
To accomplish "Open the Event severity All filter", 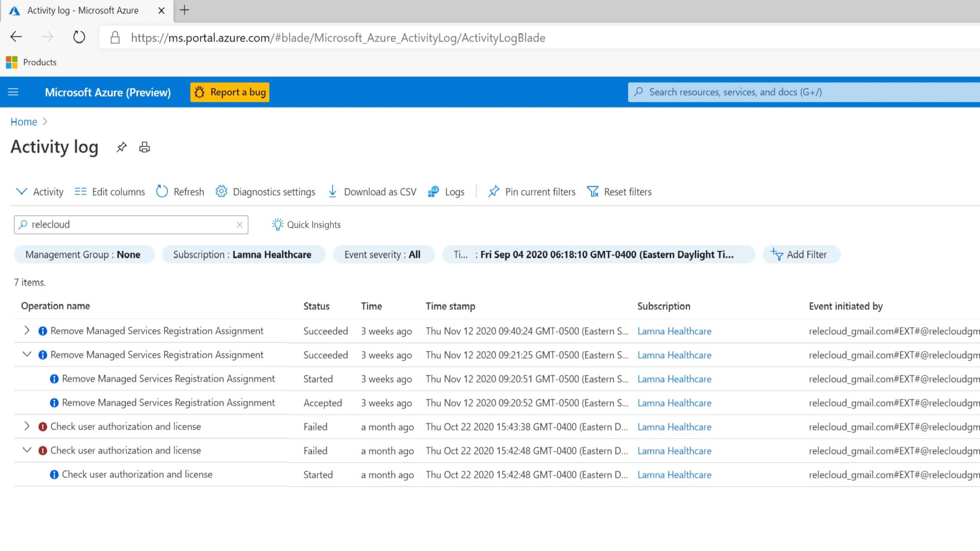I will pos(383,254).
